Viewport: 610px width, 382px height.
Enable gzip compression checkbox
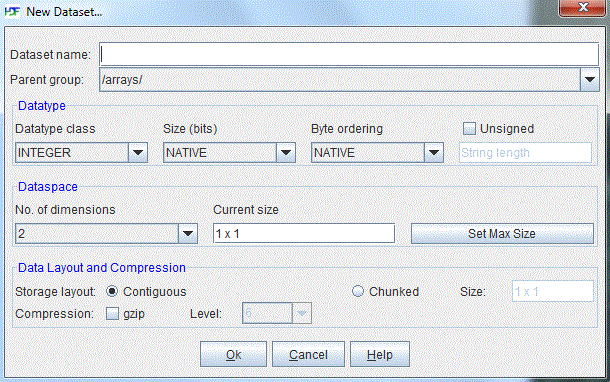(112, 314)
